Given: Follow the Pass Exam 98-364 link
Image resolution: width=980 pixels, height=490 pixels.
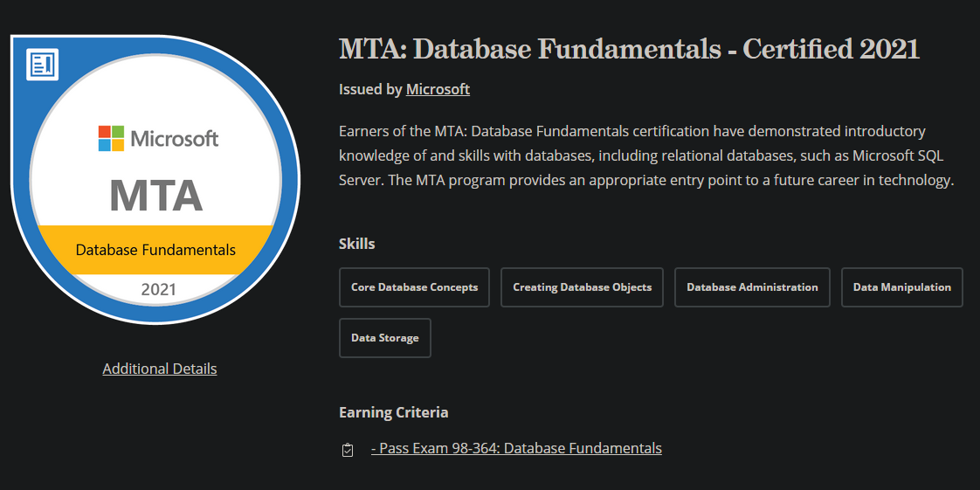Looking at the screenshot, I should click(x=516, y=448).
